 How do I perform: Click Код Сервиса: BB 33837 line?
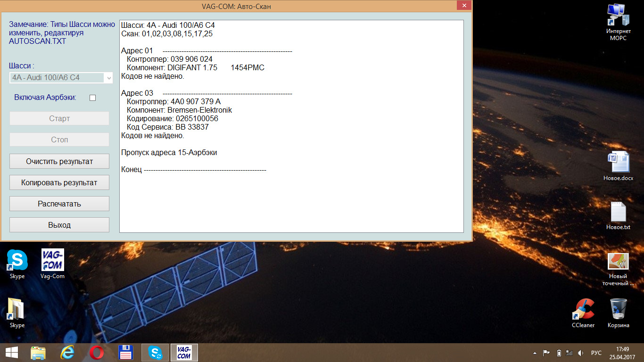click(168, 127)
